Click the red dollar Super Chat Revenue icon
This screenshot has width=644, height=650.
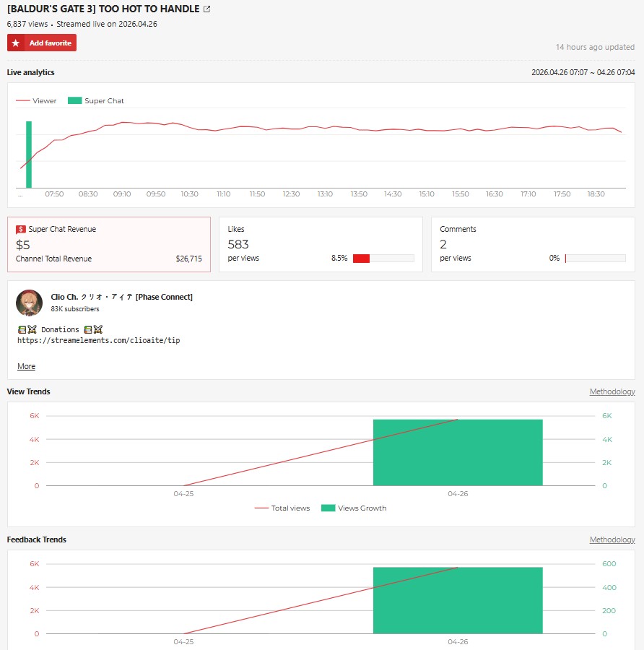pos(21,229)
